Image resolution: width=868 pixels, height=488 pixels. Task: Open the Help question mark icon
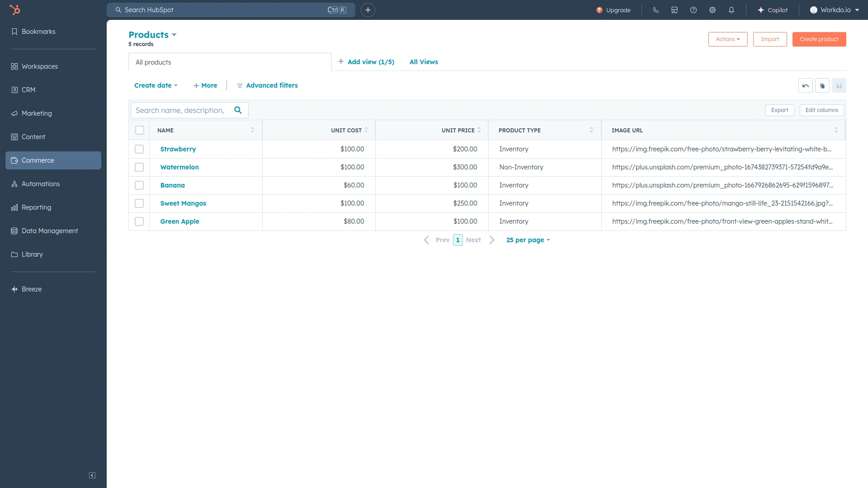[693, 9]
